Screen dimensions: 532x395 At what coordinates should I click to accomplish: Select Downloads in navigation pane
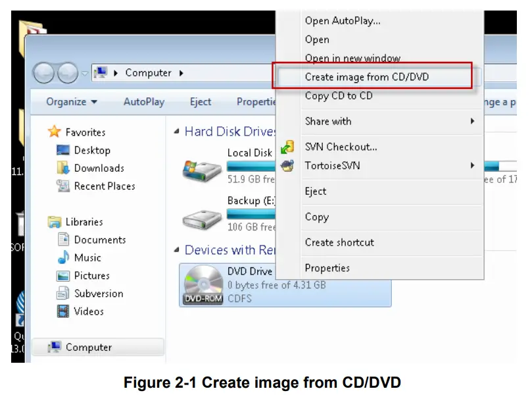click(99, 168)
